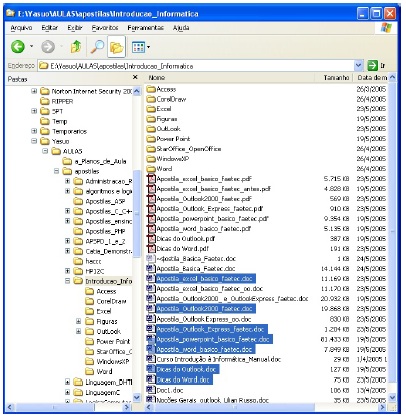
Task: Open the Back history dropdown arrow
Action: [x=32, y=46]
